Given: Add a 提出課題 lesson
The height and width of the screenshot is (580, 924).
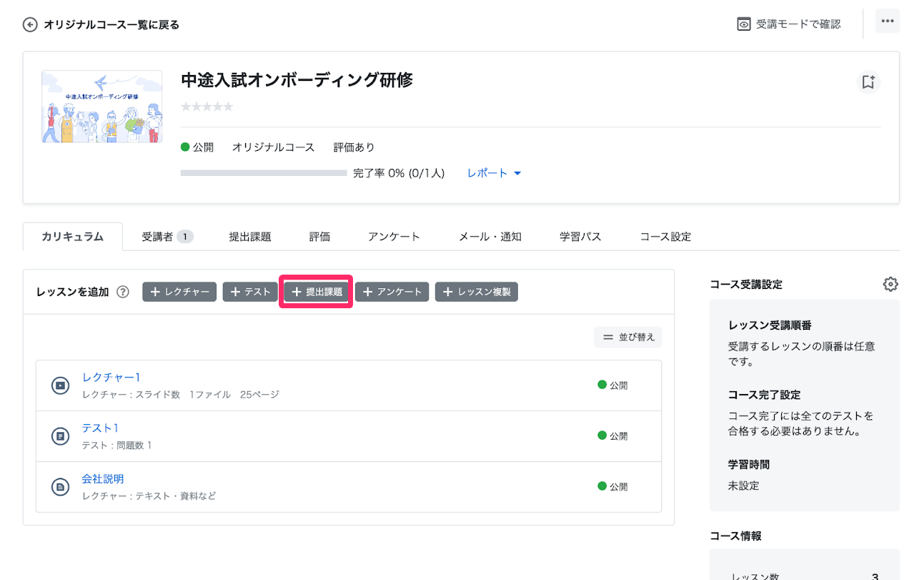Looking at the screenshot, I should pos(316,292).
